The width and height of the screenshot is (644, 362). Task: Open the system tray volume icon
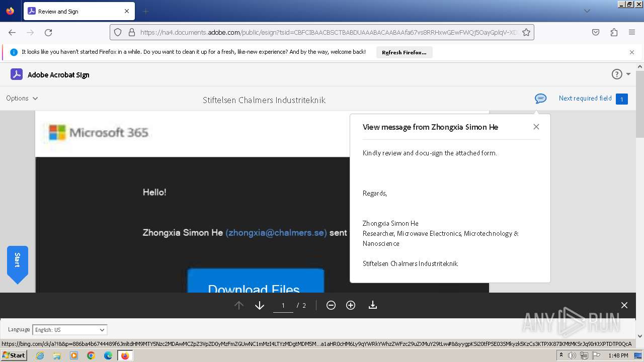[572, 355]
